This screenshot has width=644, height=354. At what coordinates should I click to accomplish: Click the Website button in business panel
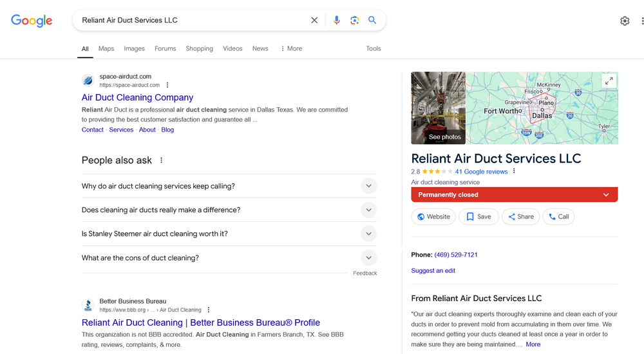(x=433, y=217)
